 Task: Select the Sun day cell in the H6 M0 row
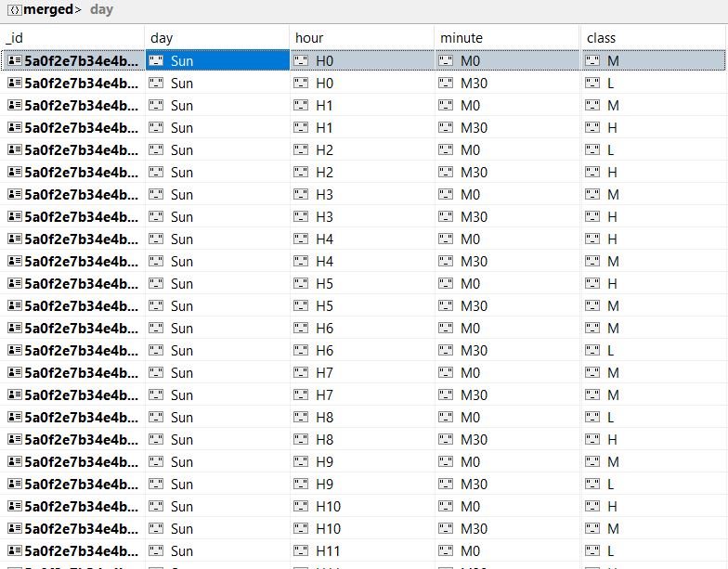[217, 328]
